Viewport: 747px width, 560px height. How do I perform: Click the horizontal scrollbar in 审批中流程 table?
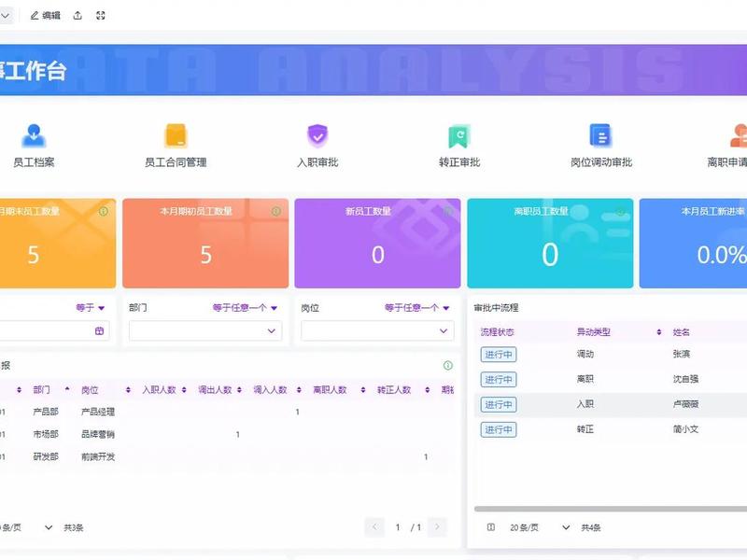[611, 509]
